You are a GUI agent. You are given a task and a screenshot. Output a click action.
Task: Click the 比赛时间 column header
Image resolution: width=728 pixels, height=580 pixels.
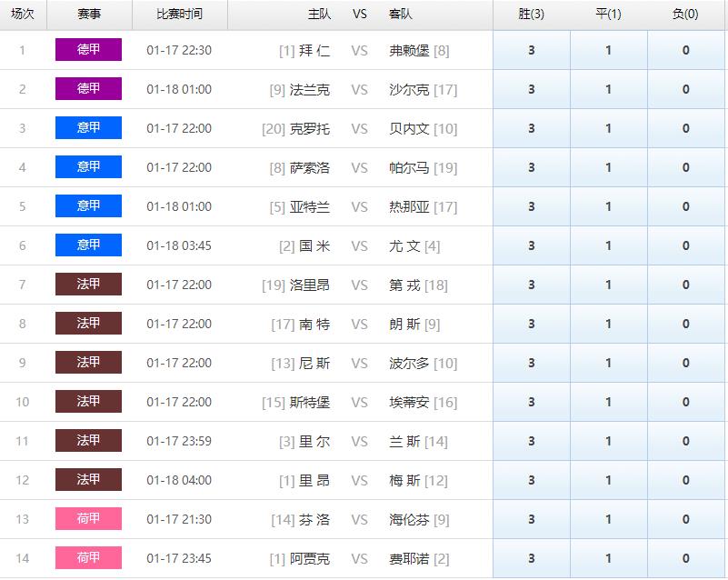pos(180,14)
